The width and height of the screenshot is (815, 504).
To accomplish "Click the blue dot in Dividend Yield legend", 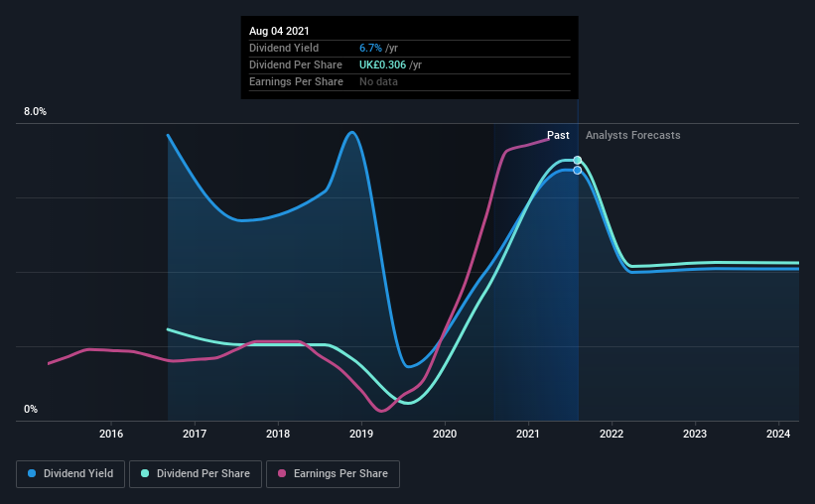I will pyautogui.click(x=32, y=473).
